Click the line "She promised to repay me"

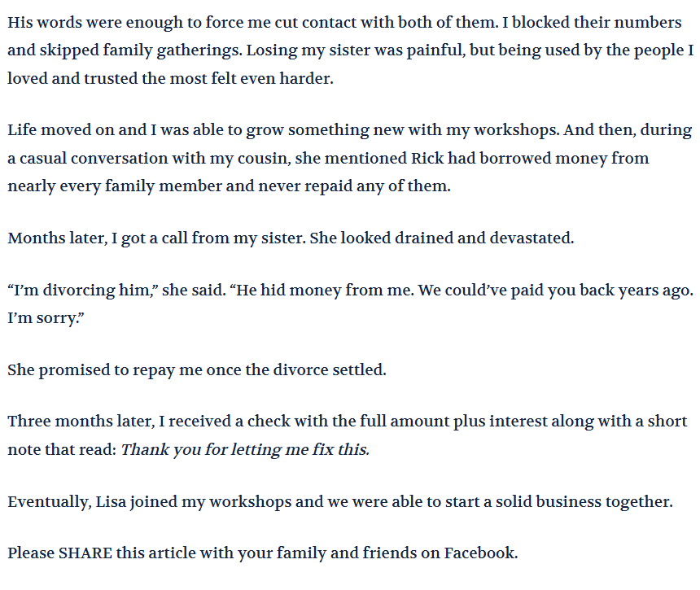point(197,369)
